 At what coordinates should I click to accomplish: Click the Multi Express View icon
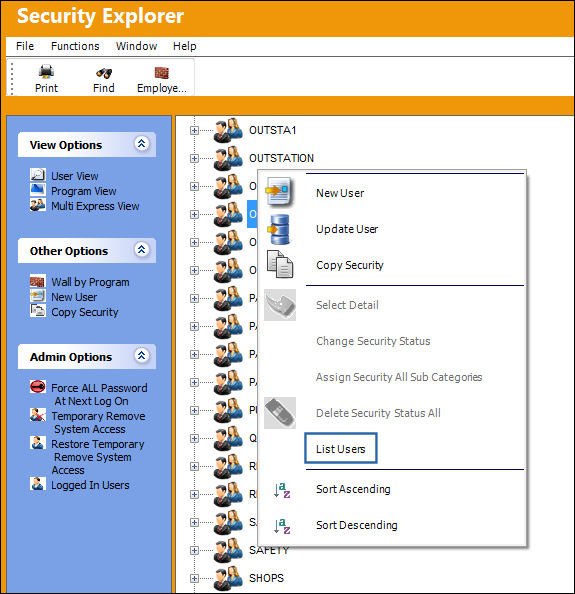pos(38,205)
